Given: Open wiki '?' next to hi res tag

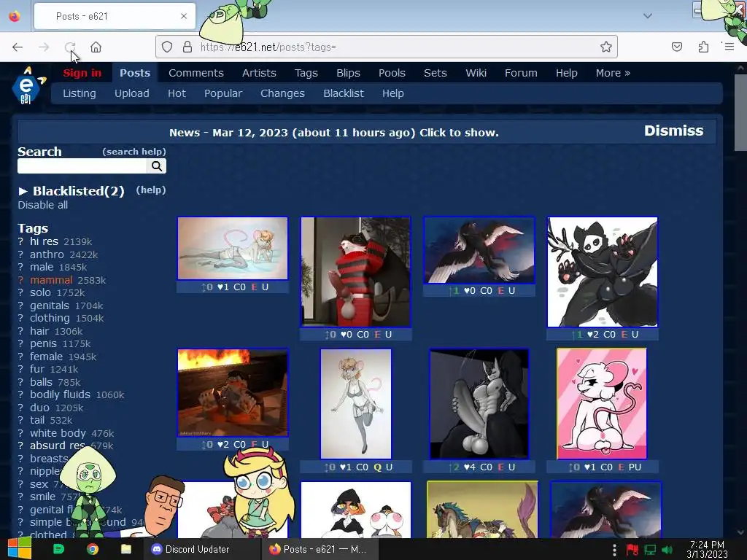Looking at the screenshot, I should pyautogui.click(x=20, y=242).
